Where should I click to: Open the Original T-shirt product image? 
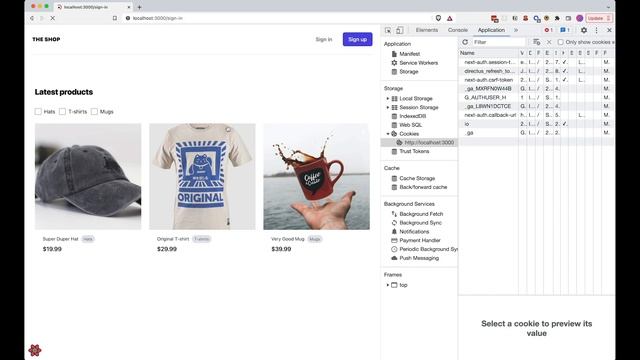(202, 176)
